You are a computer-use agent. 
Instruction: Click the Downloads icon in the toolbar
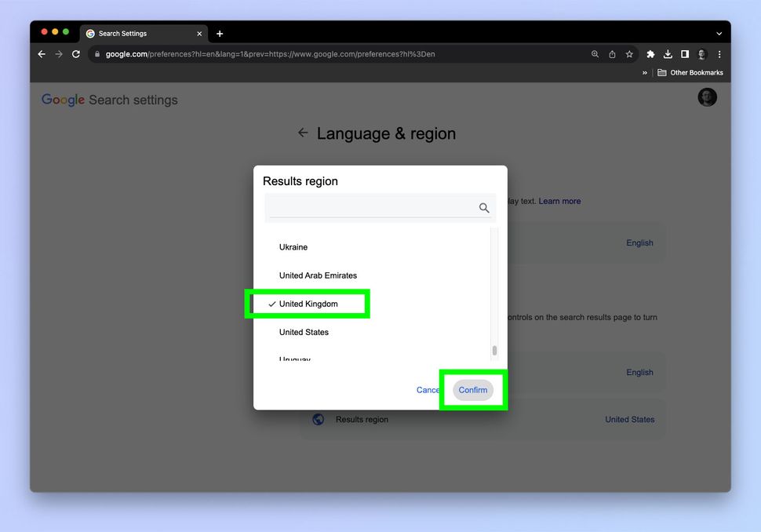tap(668, 54)
